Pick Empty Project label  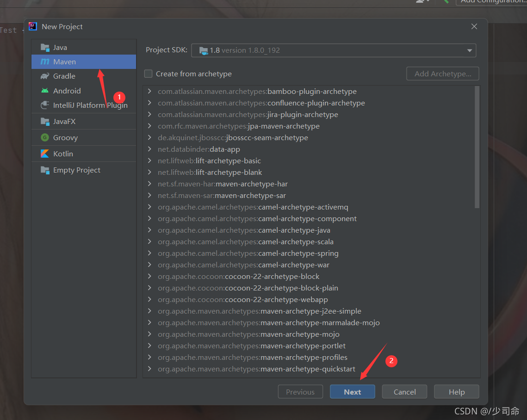[77, 170]
